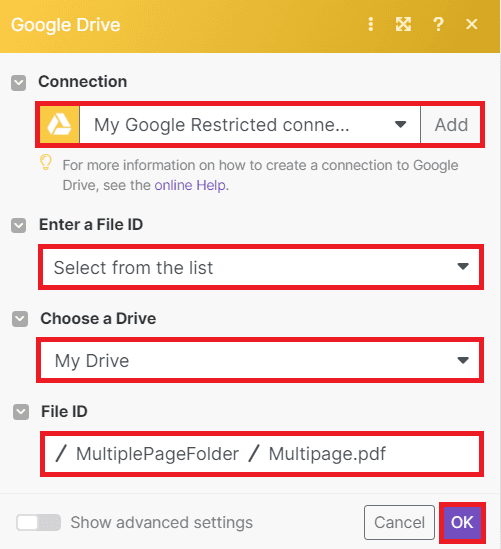This screenshot has width=501, height=549.
Task: Click Add to create a new connection
Action: pyautogui.click(x=451, y=125)
